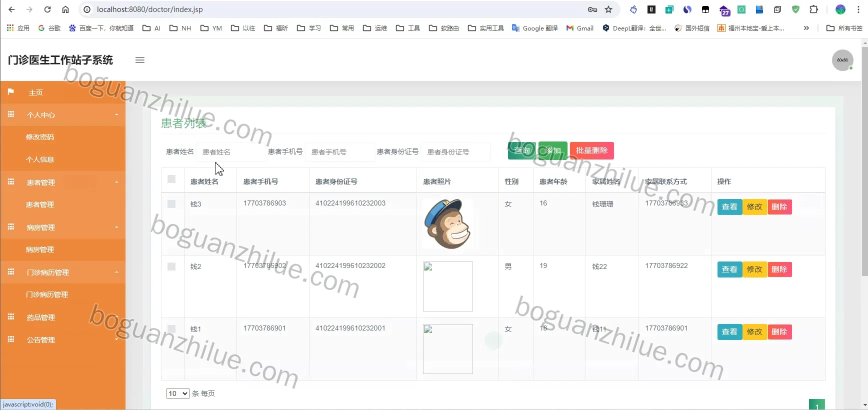This screenshot has height=410, width=868.
Task: Collapse the 个人中心 sidebar section
Action: [x=63, y=114]
